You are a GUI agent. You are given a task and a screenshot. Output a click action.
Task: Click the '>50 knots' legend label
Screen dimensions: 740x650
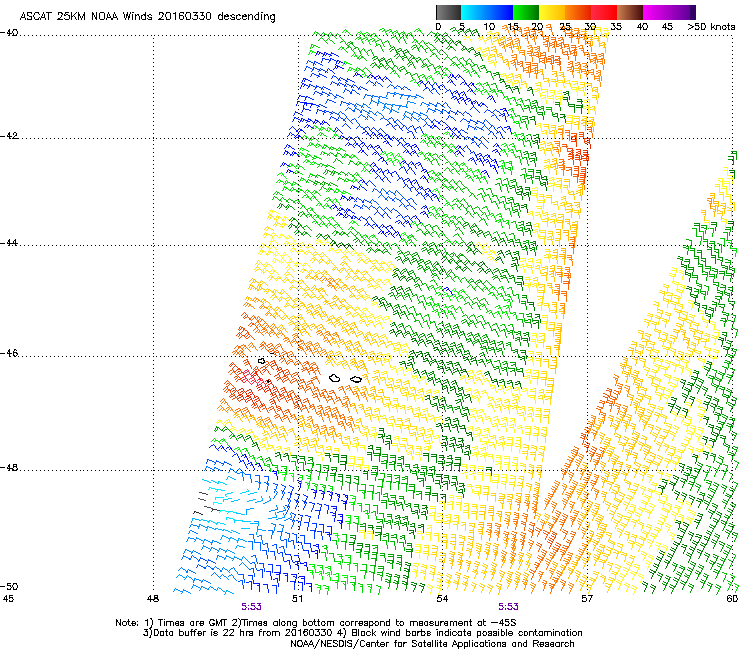[x=711, y=27]
